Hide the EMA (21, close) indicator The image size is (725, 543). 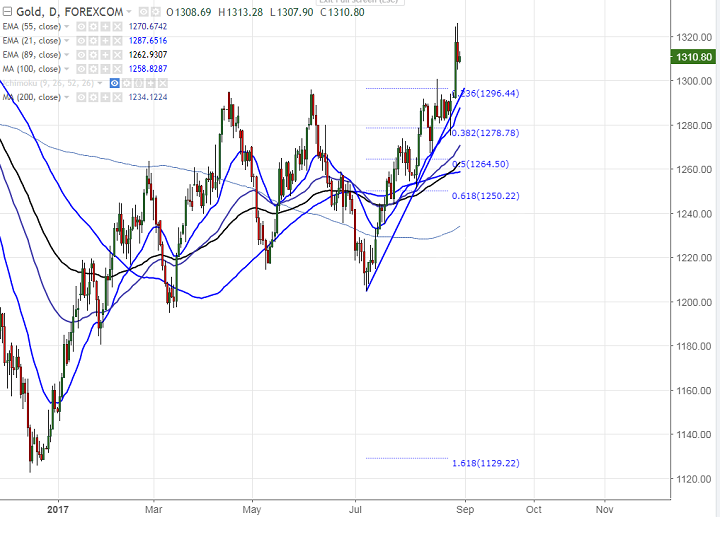tap(81, 41)
